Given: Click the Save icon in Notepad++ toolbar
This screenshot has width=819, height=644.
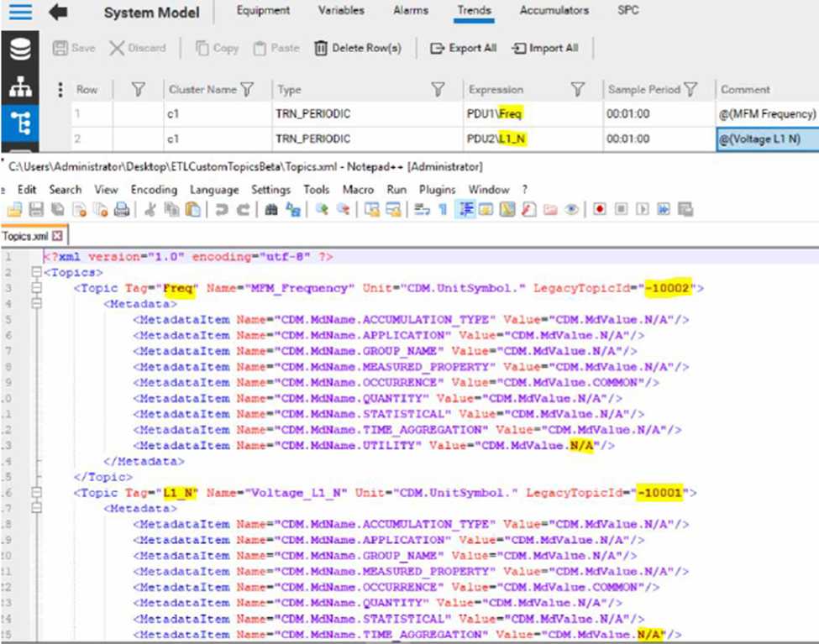Looking at the screenshot, I should tap(36, 210).
